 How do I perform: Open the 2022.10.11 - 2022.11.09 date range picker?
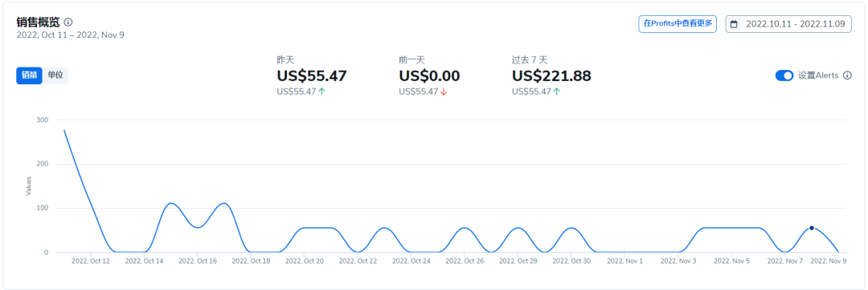coord(788,24)
